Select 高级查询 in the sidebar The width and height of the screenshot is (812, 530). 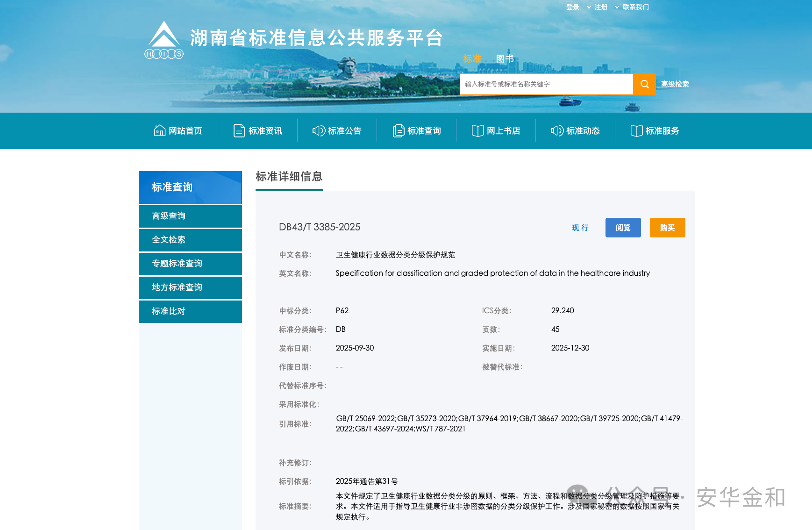190,216
